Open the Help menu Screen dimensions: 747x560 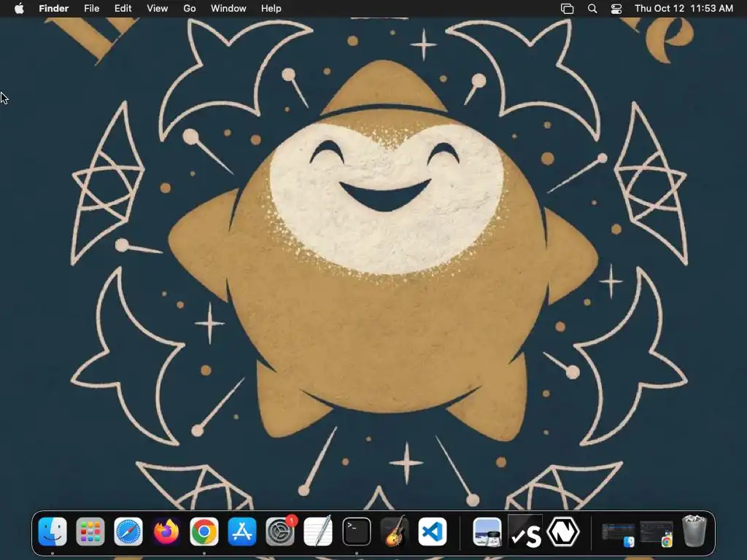point(271,9)
